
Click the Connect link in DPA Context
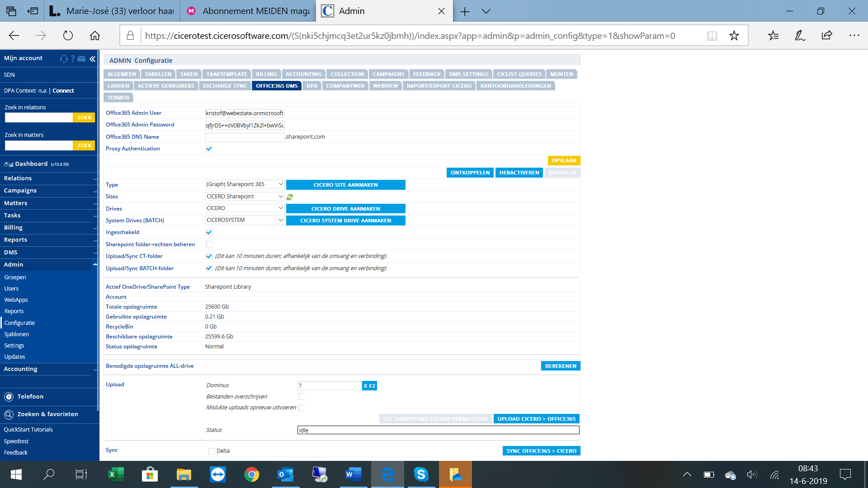[63, 91]
